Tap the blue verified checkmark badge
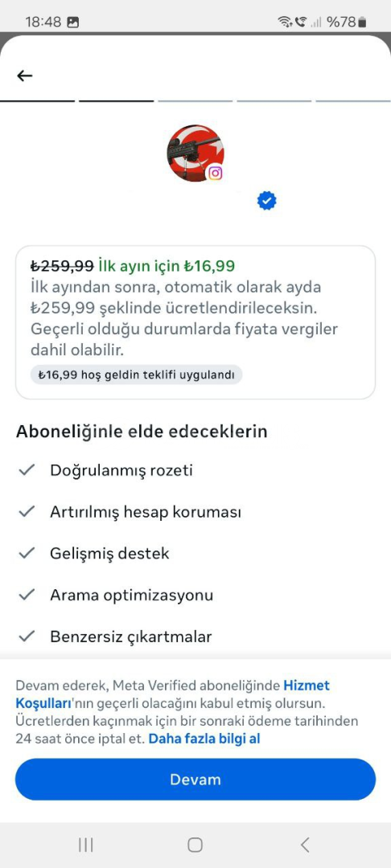Viewport: 391px width, 868px height. point(267,201)
